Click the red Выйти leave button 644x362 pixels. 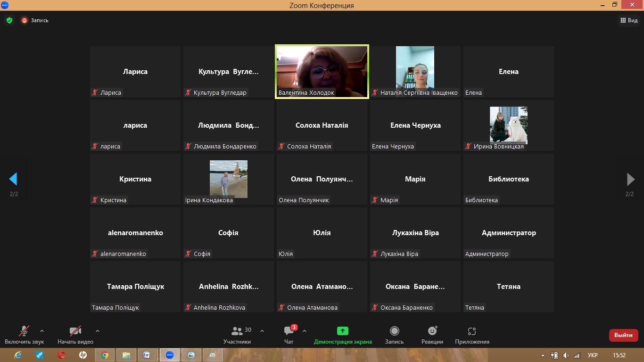click(x=623, y=335)
